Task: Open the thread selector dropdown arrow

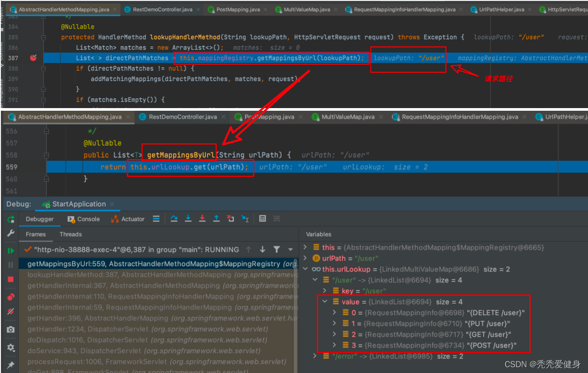Action: pyautogui.click(x=290, y=250)
